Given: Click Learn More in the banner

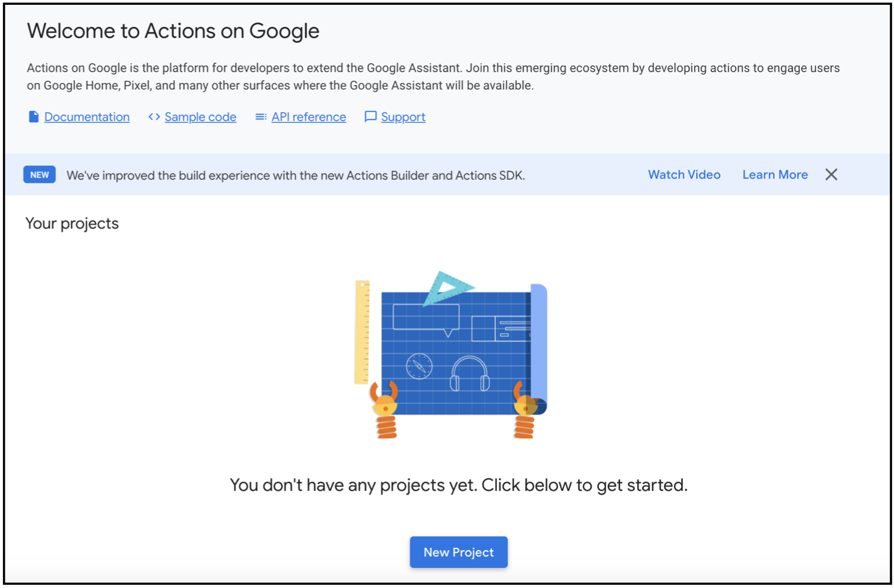Looking at the screenshot, I should [x=775, y=175].
